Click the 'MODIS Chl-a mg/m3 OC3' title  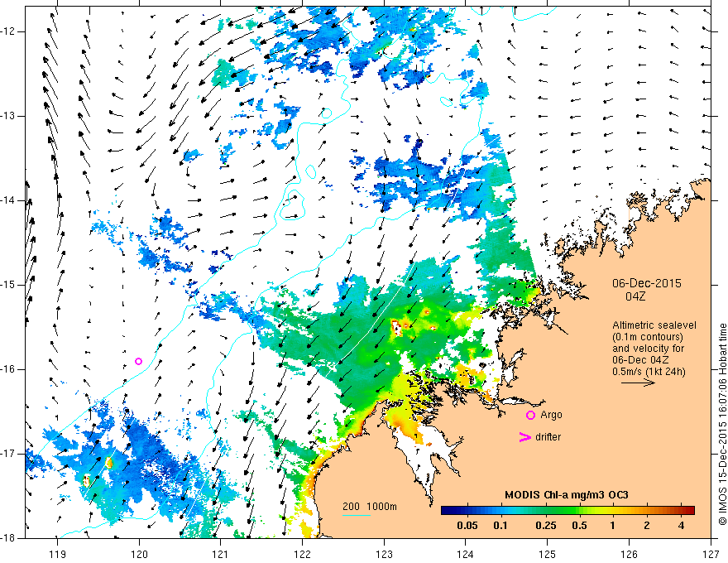point(567,495)
